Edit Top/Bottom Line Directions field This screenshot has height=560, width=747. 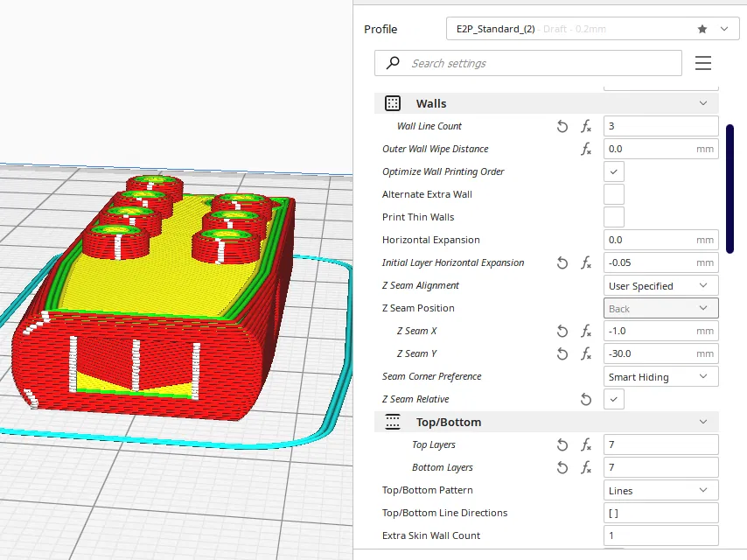(660, 514)
